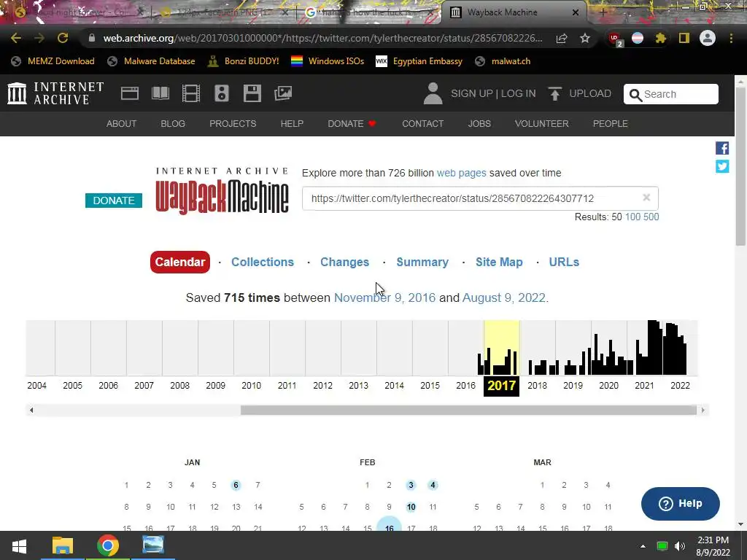747x560 pixels.
Task: Click the blue Help chat button
Action: (x=680, y=503)
